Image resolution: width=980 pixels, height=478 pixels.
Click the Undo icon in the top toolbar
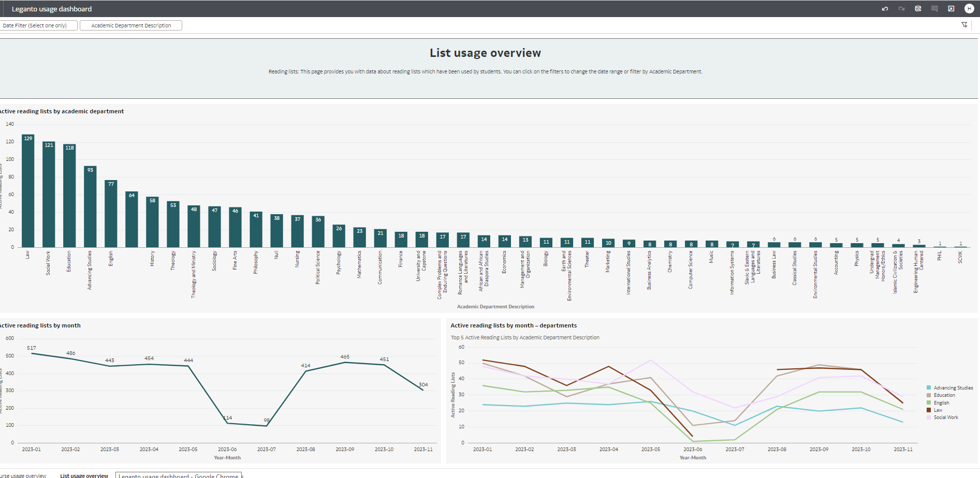(x=885, y=9)
